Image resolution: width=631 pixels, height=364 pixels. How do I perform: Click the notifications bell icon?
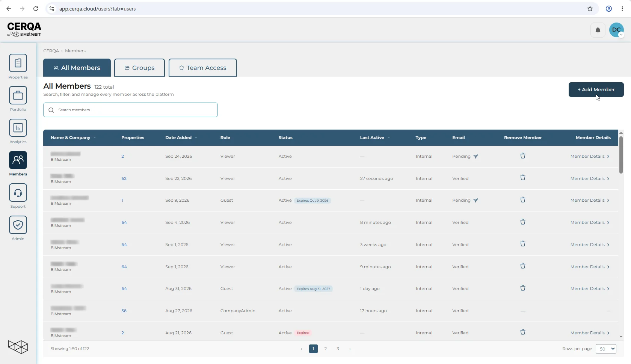click(x=598, y=30)
